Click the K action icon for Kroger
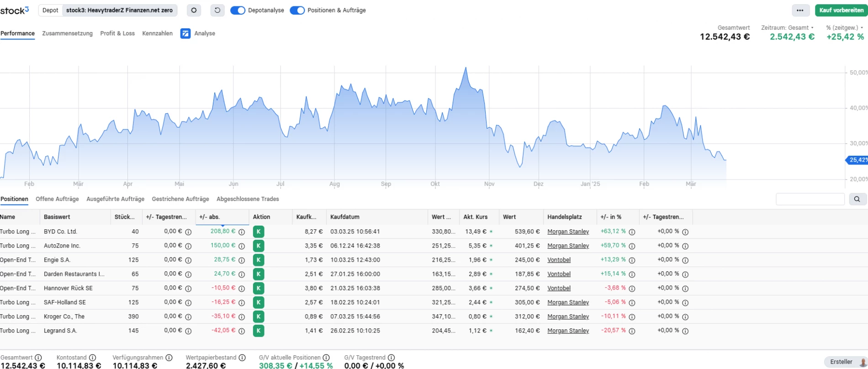868x369 pixels. (259, 316)
